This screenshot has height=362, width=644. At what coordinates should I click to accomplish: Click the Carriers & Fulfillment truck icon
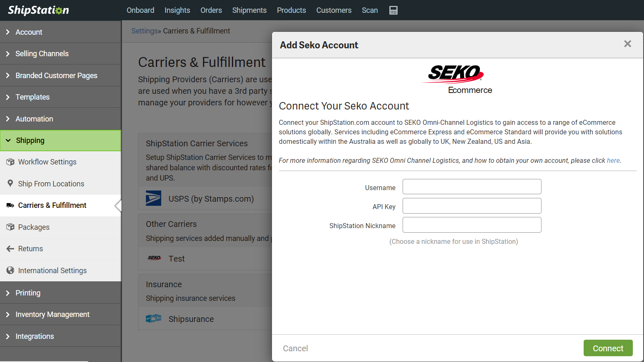pyautogui.click(x=10, y=205)
